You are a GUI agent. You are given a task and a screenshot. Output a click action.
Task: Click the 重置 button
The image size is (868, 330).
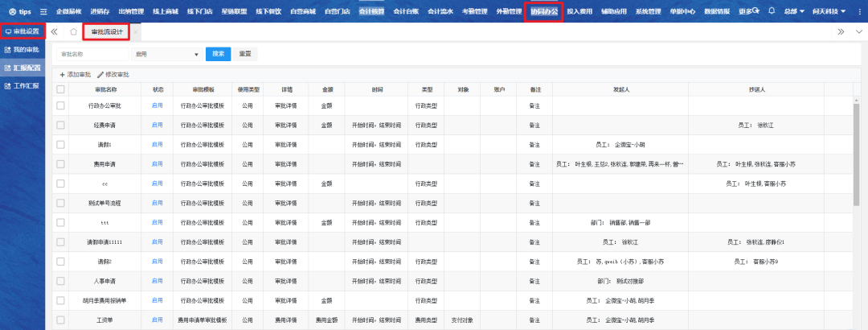click(244, 54)
